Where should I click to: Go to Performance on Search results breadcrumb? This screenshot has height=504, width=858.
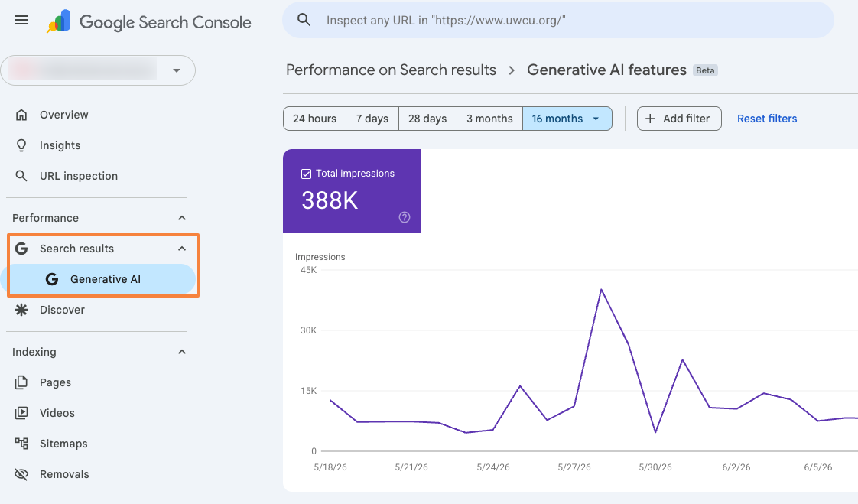(x=391, y=70)
